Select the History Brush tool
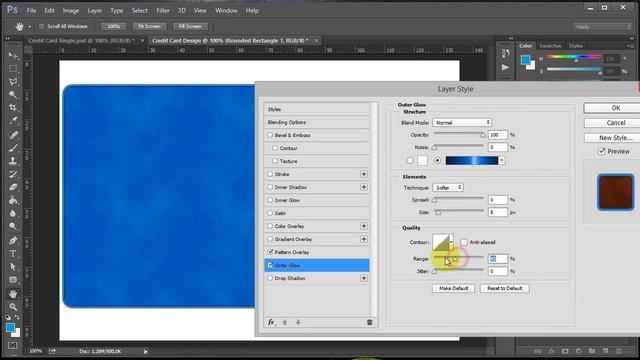The width and height of the screenshot is (640, 360). click(13, 173)
